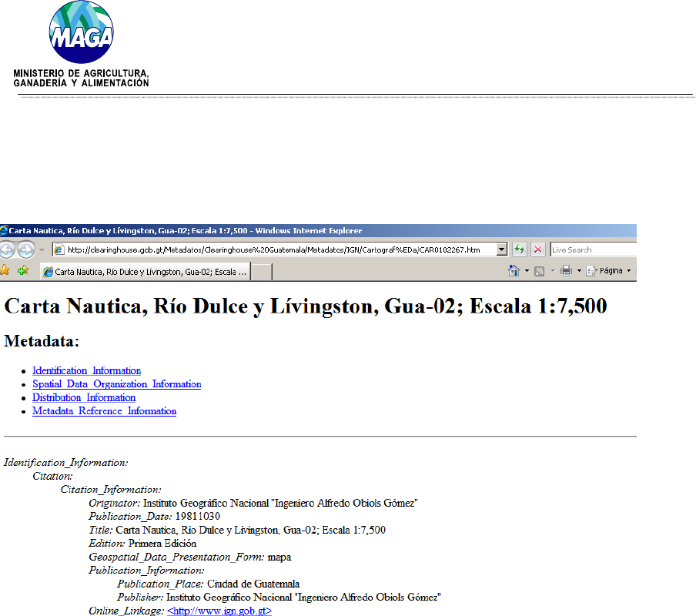Screen dimensions: 696x616
Task: Click the 'Metadata:' heading
Action: click(x=42, y=341)
